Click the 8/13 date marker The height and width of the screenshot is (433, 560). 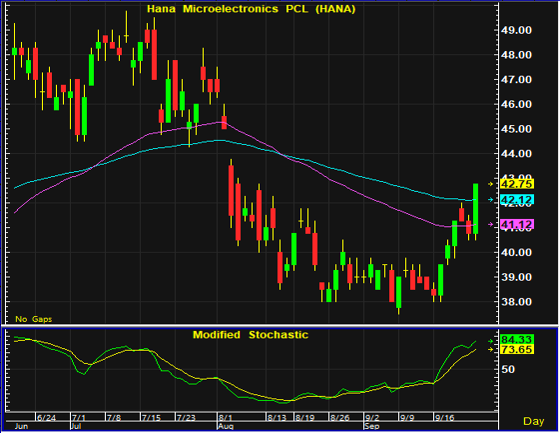pyautogui.click(x=277, y=418)
